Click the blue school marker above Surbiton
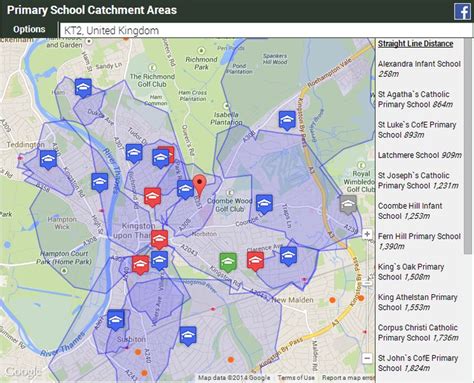Viewport: 474px width, 383px height. pos(116,320)
